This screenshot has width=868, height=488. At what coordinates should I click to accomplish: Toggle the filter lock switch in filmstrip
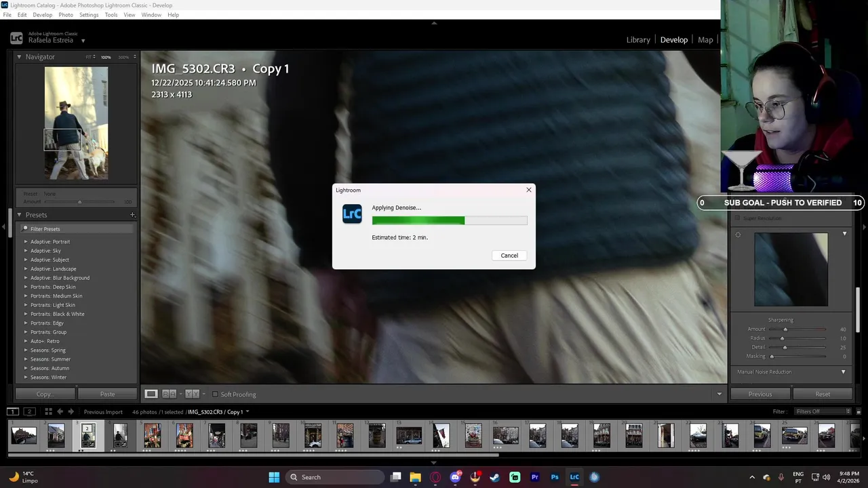pos(857,411)
